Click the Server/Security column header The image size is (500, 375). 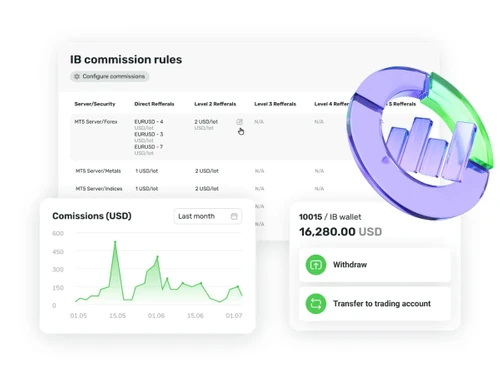click(95, 104)
